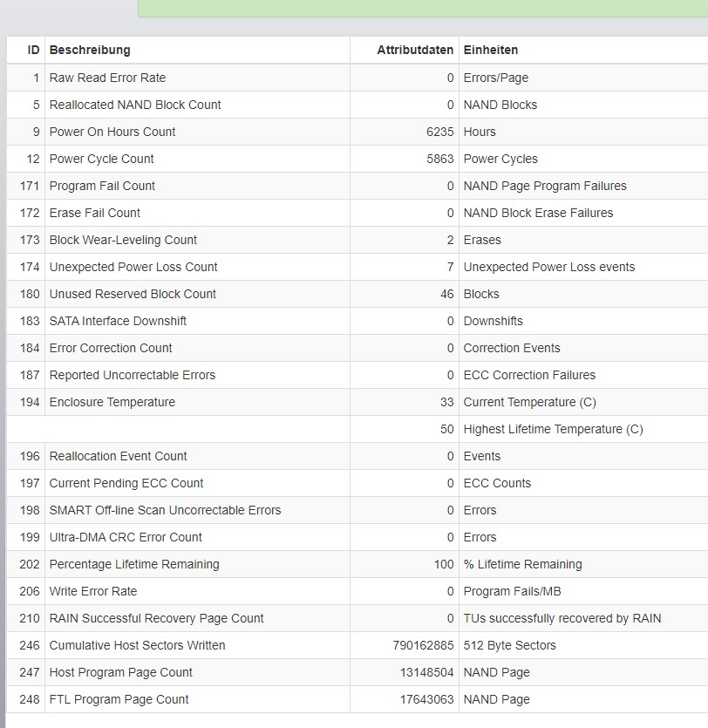Image resolution: width=708 pixels, height=728 pixels.
Task: Click Current Temperature (C) unit
Action: pos(530,402)
